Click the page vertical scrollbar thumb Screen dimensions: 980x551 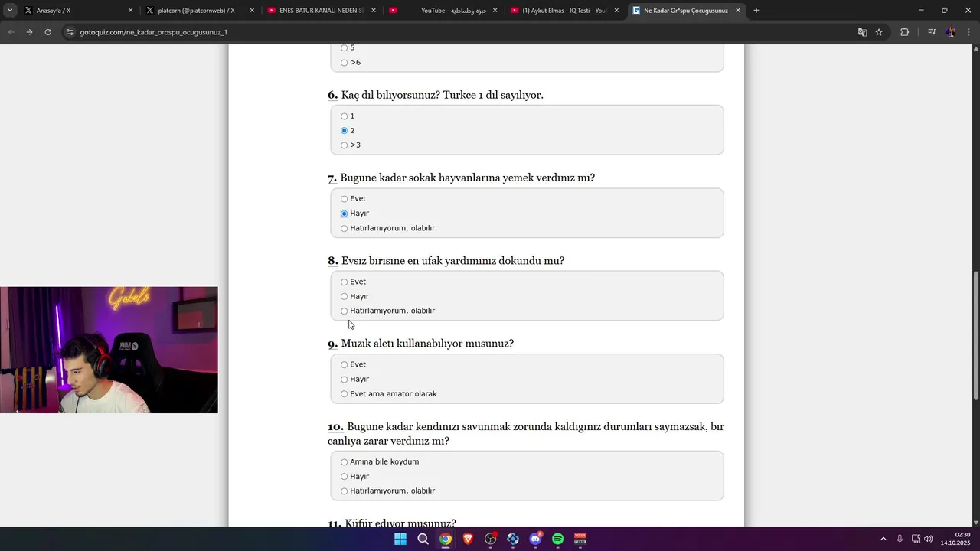(x=975, y=336)
